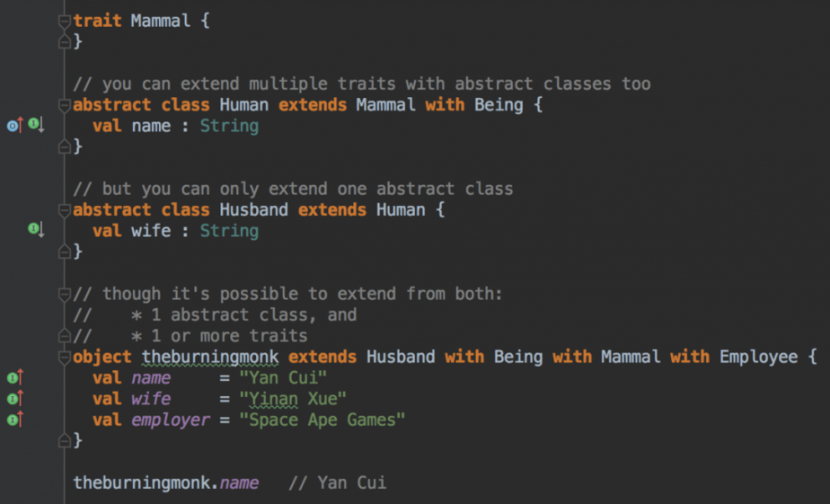Click implementing gutter icon beside the employer val
The width and height of the screenshot is (830, 504).
click(14, 420)
